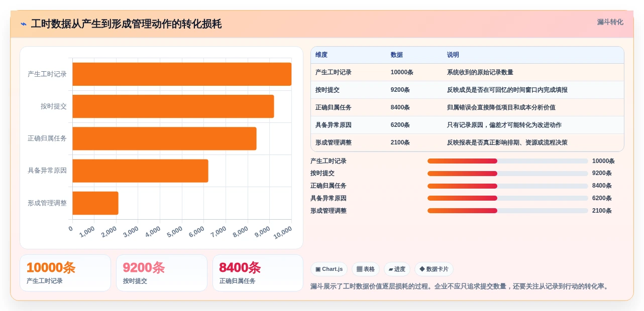644x311 pixels.
Task: Click the 反映成员是否在可回忆的时间窗口内完成填报 description
Action: point(507,90)
